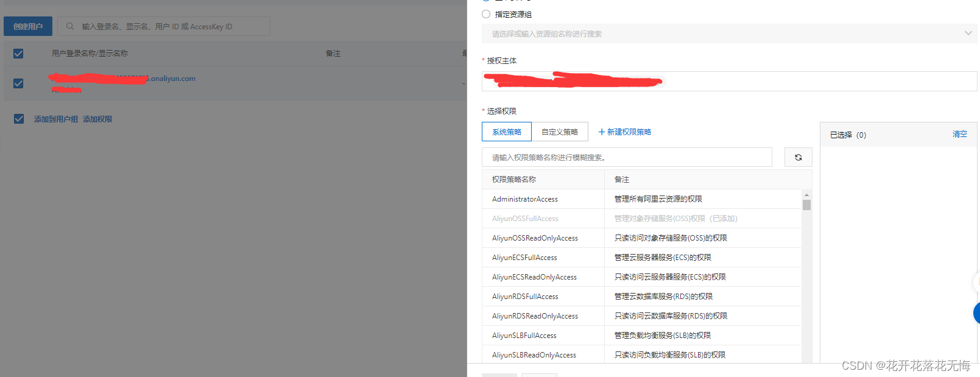This screenshot has width=980, height=377.
Task: Select the AliyunRDSFullAccess policy
Action: (525, 297)
